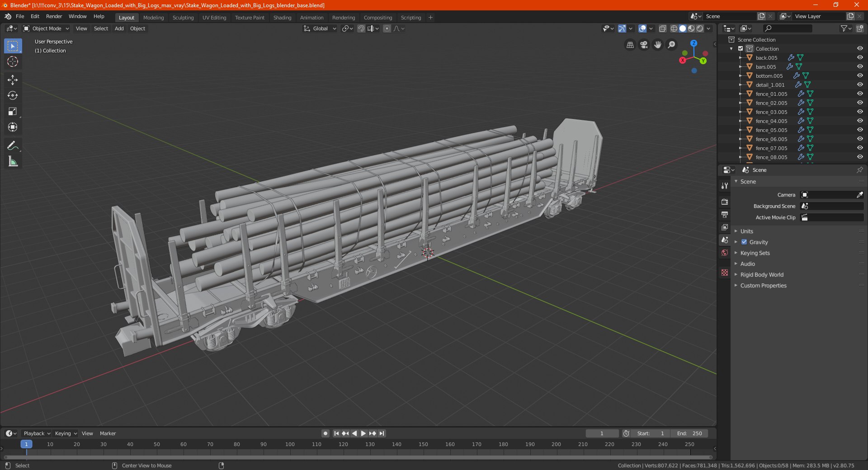Switch to the Shading workspace tab
Image resolution: width=868 pixels, height=470 pixels.
pos(282,18)
